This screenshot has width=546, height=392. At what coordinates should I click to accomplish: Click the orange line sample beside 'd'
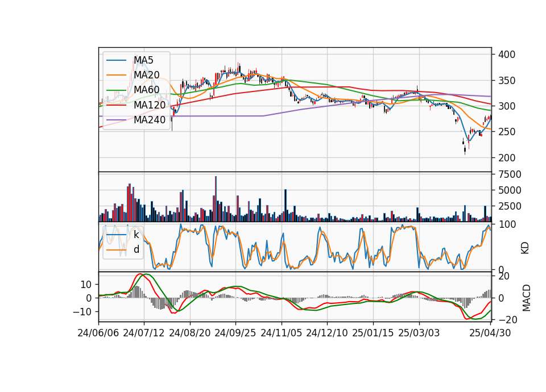pos(116,250)
